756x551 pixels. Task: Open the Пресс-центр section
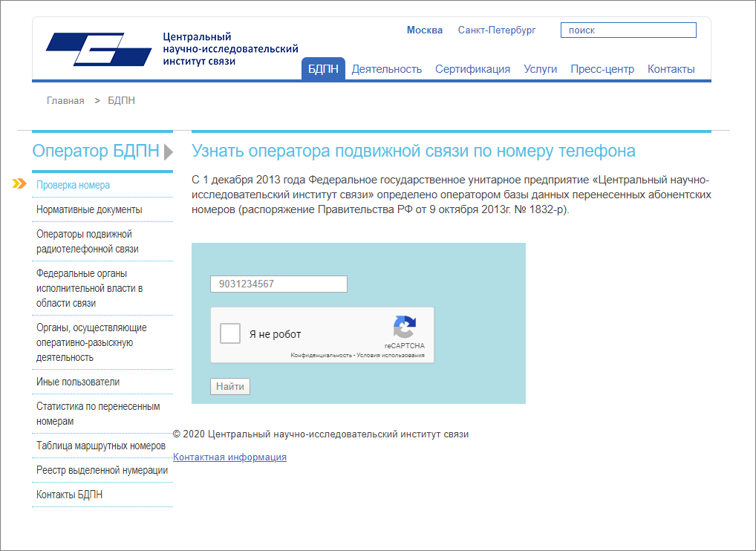coord(602,68)
